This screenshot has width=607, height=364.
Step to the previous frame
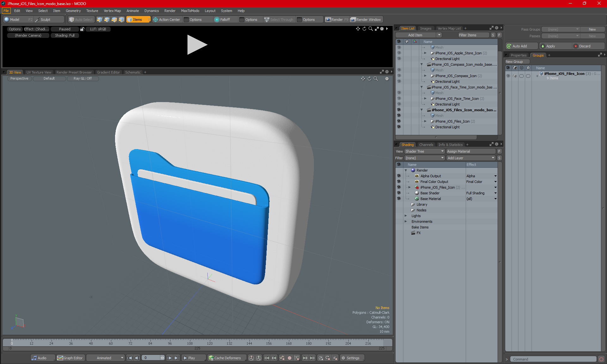[x=137, y=358]
